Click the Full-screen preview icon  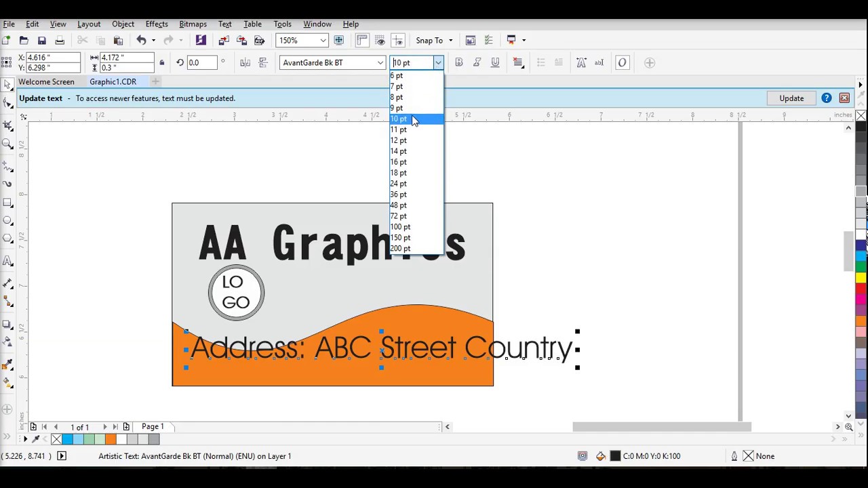(339, 41)
